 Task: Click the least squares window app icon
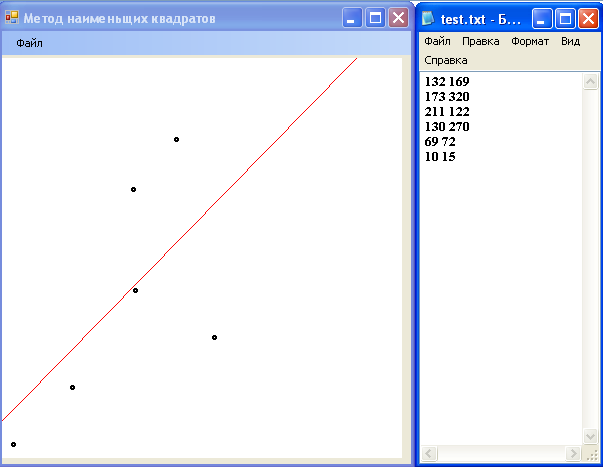tap(12, 17)
